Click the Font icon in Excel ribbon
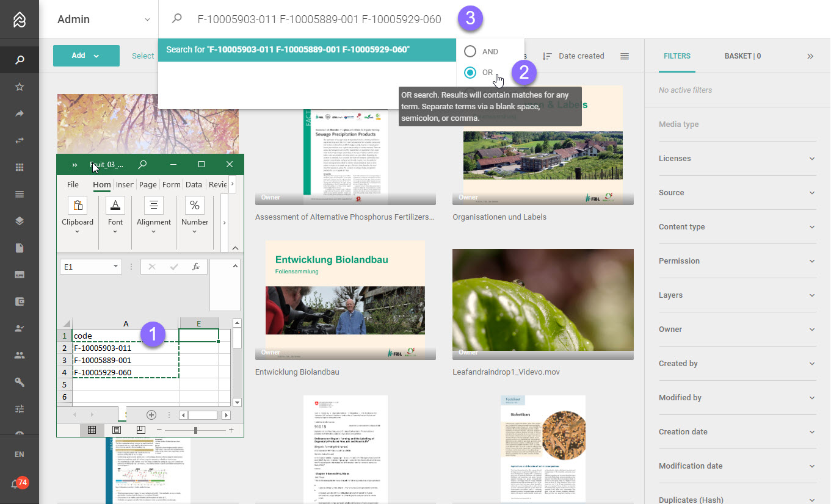 115,205
